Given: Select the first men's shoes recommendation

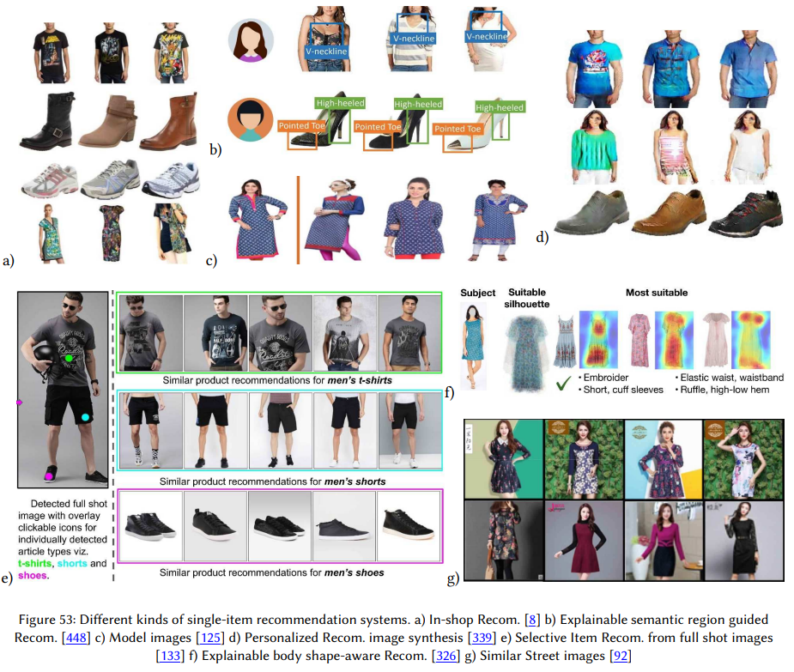Looking at the screenshot, I should point(150,525).
